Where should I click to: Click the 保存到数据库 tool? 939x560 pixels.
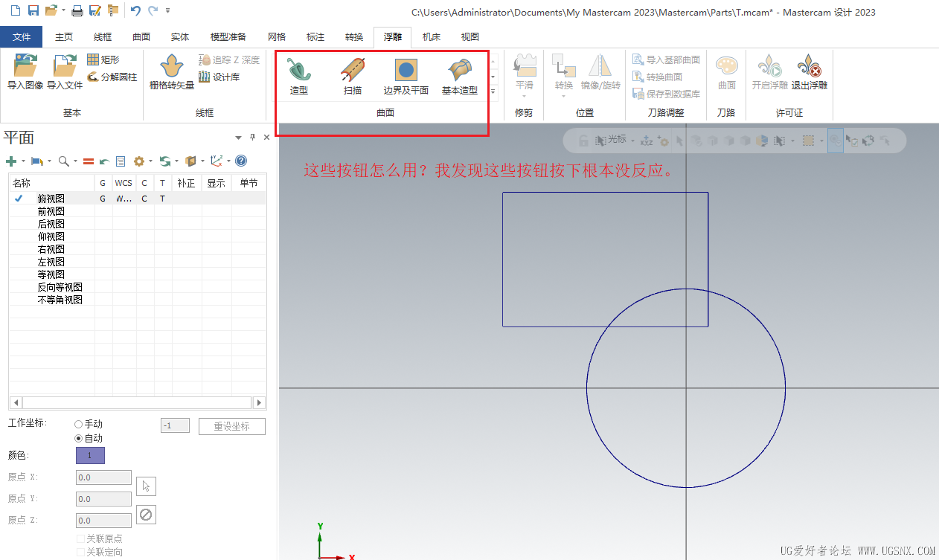[666, 94]
